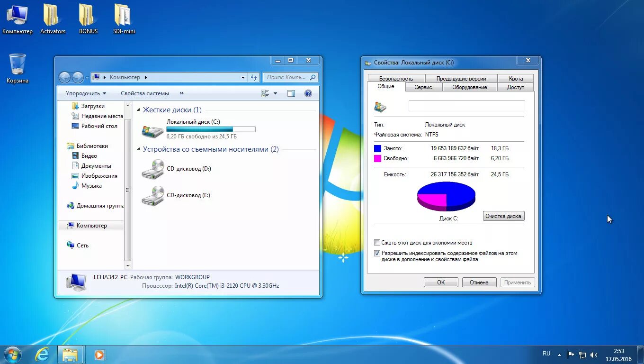The image size is (644, 364).
Task: Click the Action Center flag tray icon
Action: click(x=571, y=355)
